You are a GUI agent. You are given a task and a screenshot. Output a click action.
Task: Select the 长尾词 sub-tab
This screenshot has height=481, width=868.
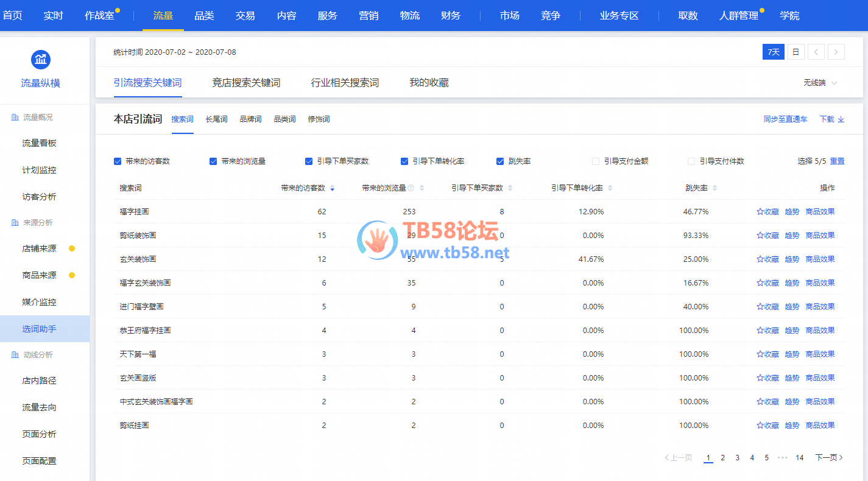216,119
